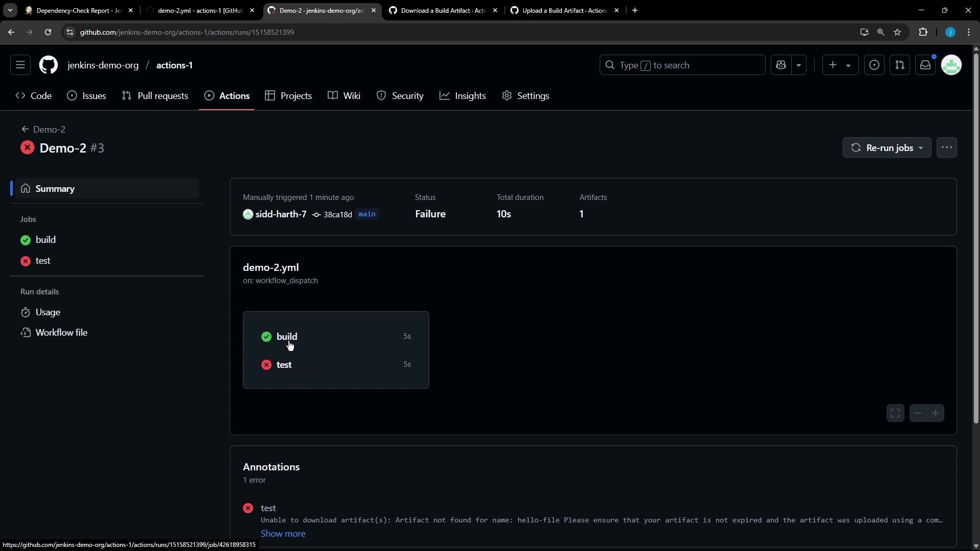The image size is (980, 551).
Task: Switch to the Settings tab
Action: [x=526, y=96]
